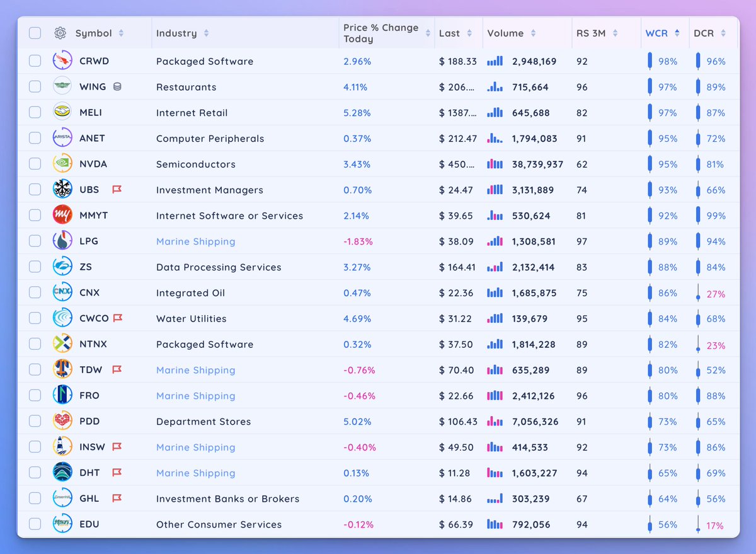756x554 pixels.
Task: Sort by the Volume column arrows
Action: 533,33
